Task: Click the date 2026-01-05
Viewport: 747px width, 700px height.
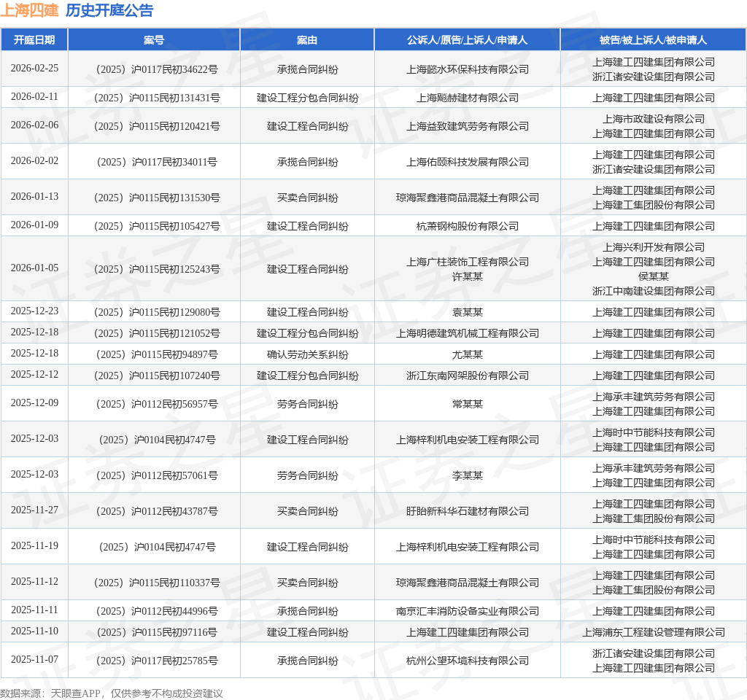Action: pyautogui.click(x=35, y=268)
